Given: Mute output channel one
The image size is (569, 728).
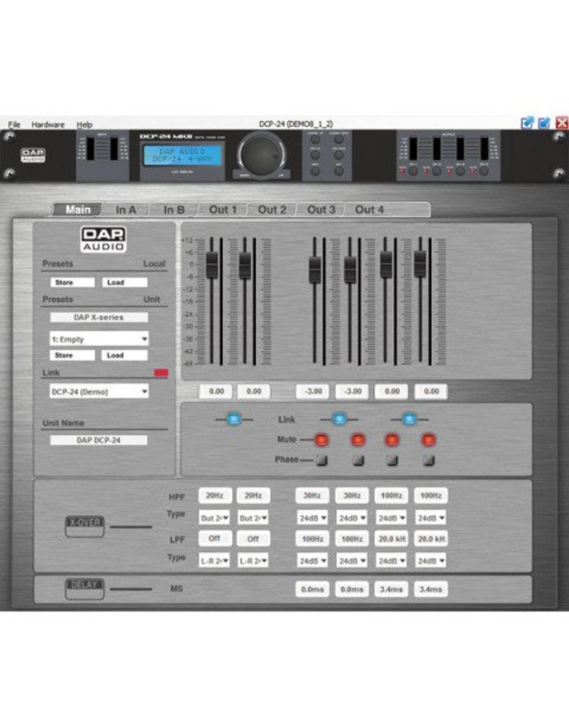Looking at the screenshot, I should [x=322, y=439].
